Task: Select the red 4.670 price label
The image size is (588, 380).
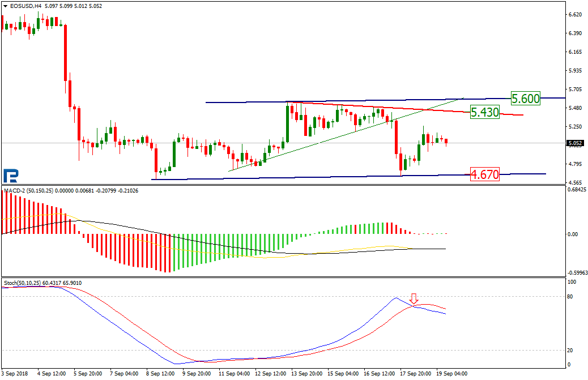Action: click(484, 175)
